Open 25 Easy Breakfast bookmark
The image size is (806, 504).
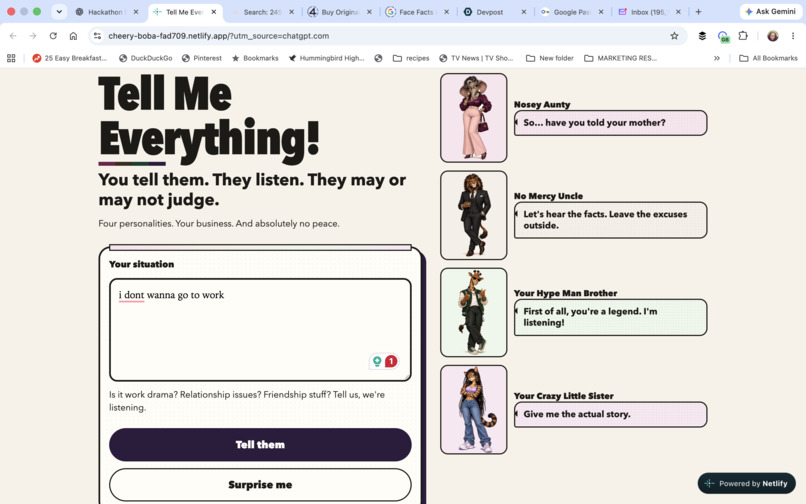pyautogui.click(x=69, y=58)
